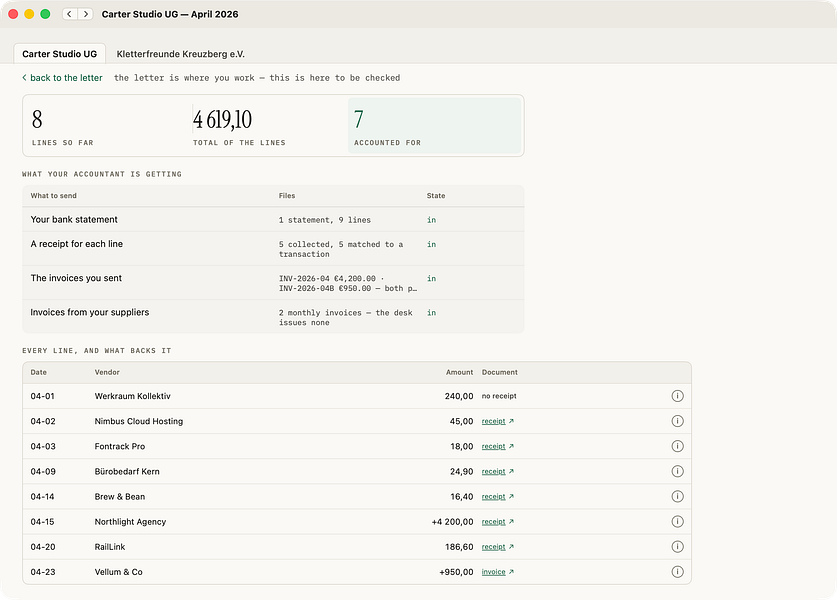This screenshot has width=837, height=600.
Task: Click the '2 monthly invoices' files text
Action: pyautogui.click(x=345, y=318)
